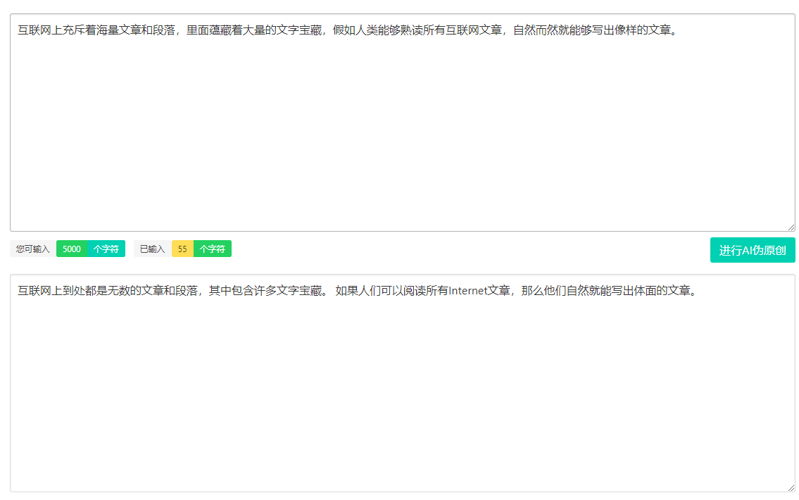Focus the upper source text input area
The height and width of the screenshot is (500, 799).
tap(403, 123)
